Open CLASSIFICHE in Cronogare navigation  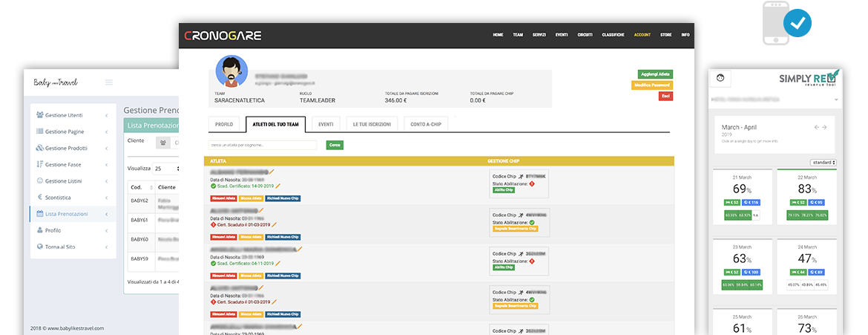[614, 35]
